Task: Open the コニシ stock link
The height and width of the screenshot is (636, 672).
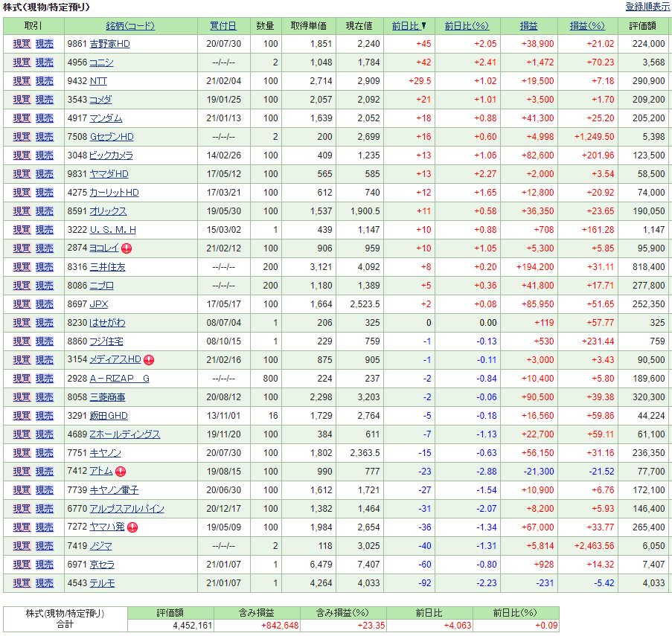Action: click(101, 62)
